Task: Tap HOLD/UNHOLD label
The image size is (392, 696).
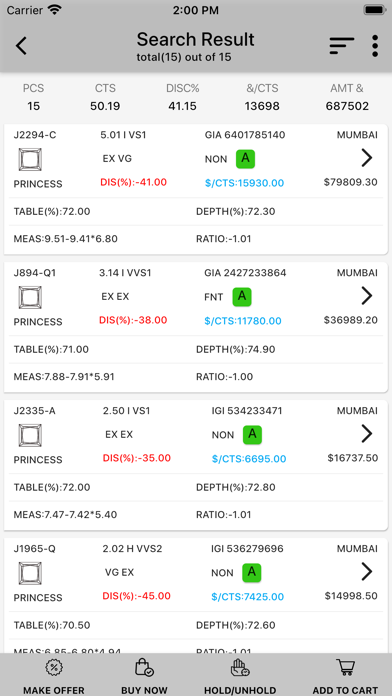Action: [240, 691]
